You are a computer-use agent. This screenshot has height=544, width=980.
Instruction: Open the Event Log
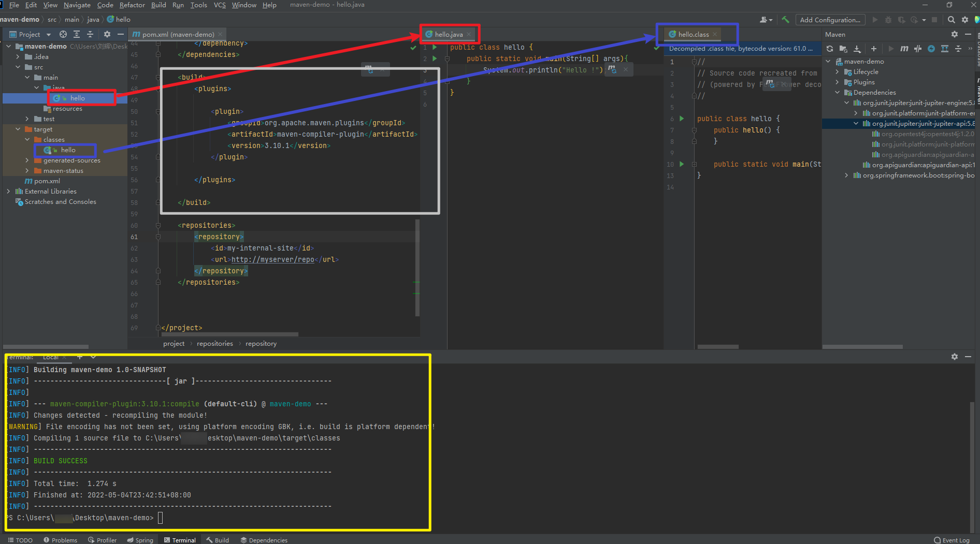click(952, 540)
